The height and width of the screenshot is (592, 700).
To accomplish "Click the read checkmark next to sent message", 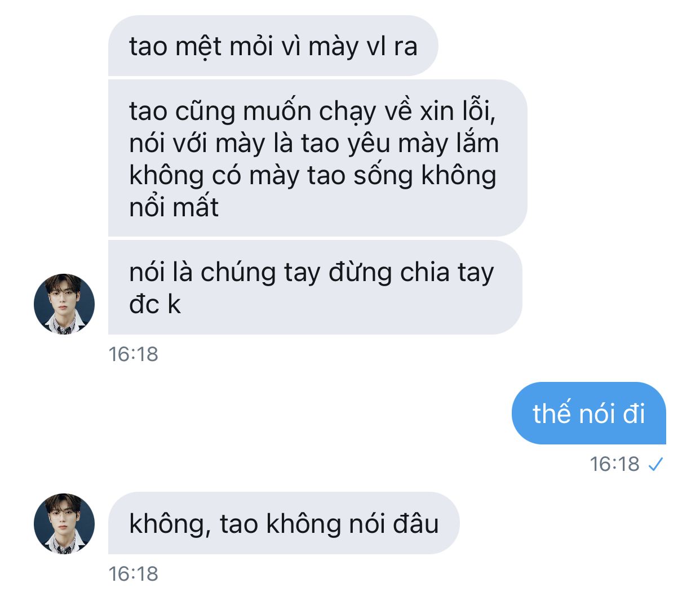I will (x=655, y=465).
